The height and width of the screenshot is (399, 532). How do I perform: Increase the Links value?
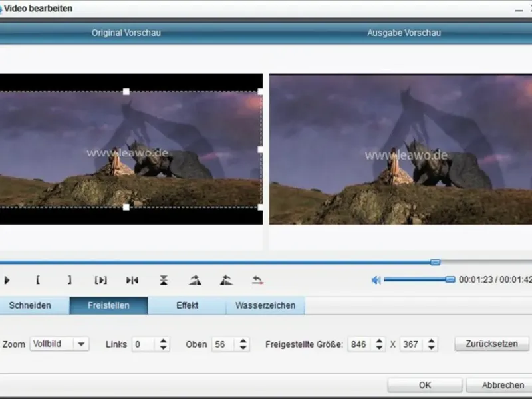pyautogui.click(x=163, y=341)
